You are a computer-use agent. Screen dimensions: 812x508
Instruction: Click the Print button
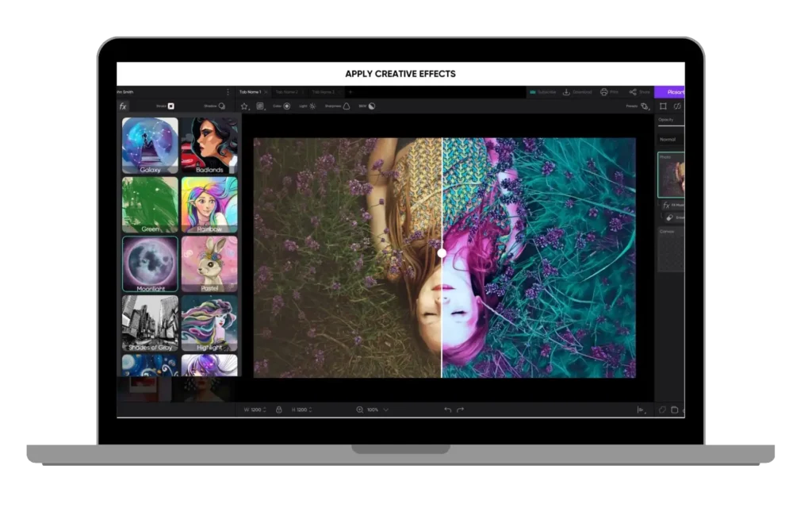click(610, 92)
